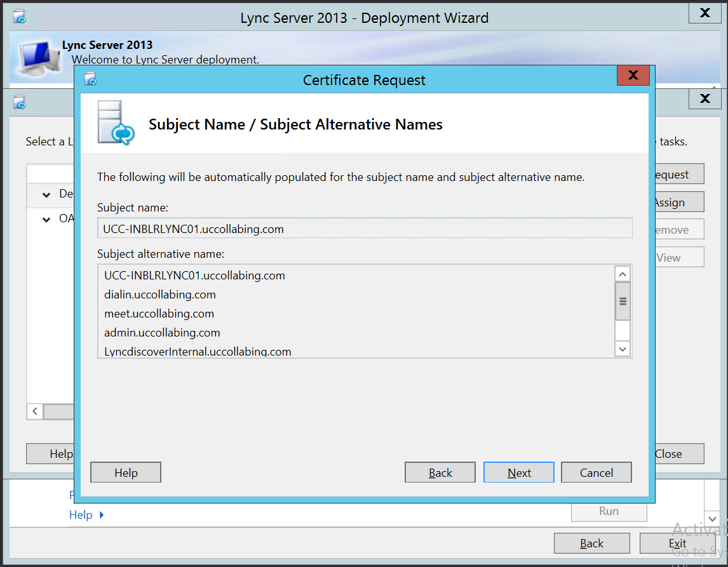Image resolution: width=728 pixels, height=567 pixels.
Task: Select dialin.uccollabing.com in alternative names list
Action: (x=159, y=295)
